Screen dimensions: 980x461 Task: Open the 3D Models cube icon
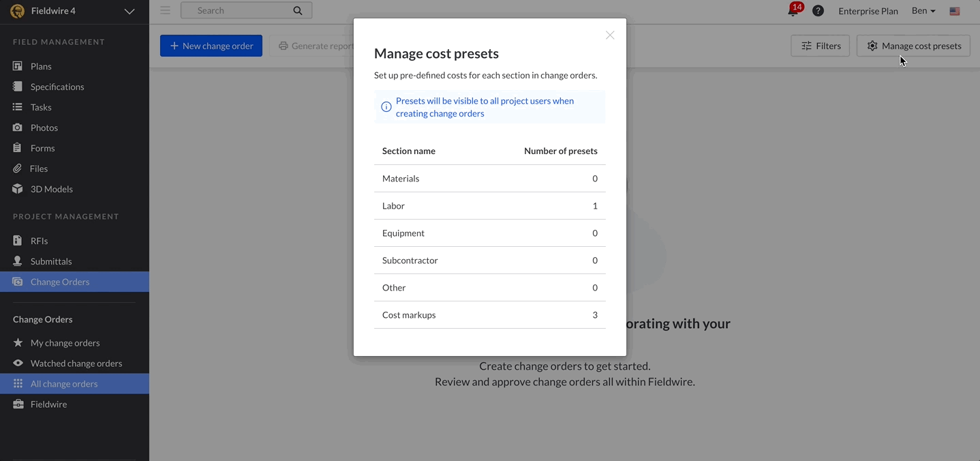click(x=18, y=189)
